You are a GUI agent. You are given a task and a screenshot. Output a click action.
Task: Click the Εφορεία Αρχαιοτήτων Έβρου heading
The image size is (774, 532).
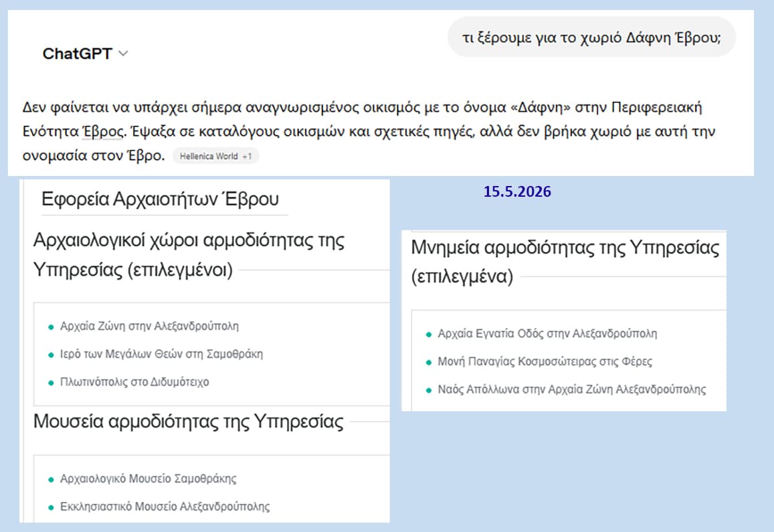(160, 199)
